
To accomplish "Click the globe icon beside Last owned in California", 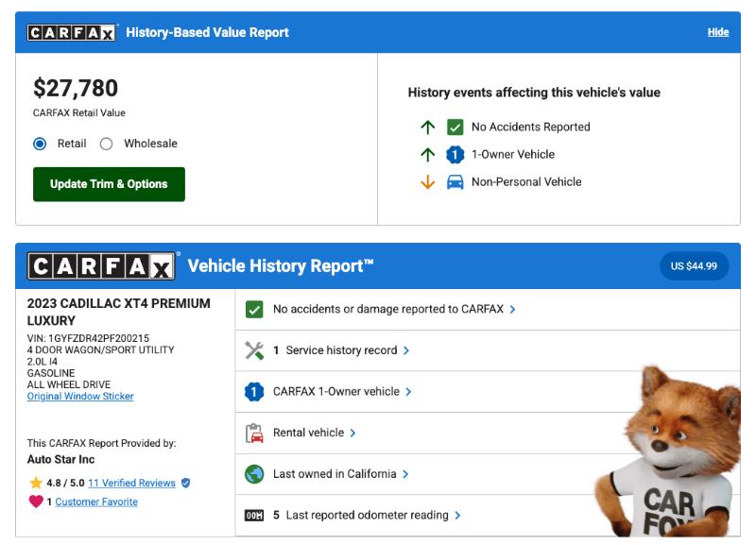I will (254, 474).
